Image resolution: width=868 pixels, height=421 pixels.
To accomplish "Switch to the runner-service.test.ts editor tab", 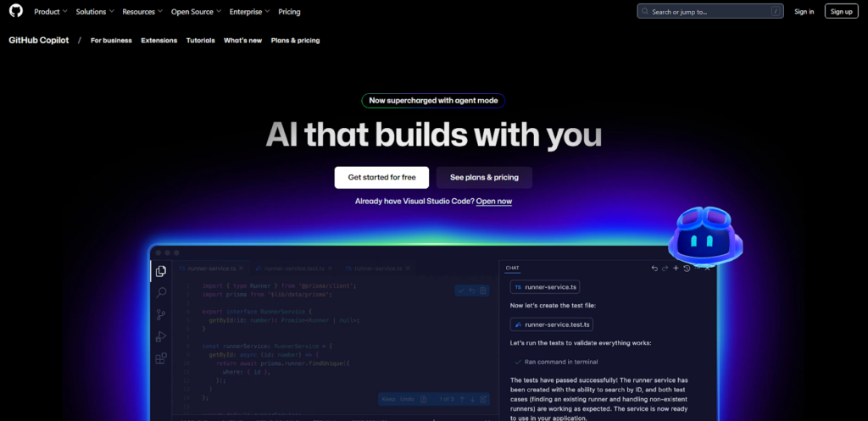I will (293, 269).
